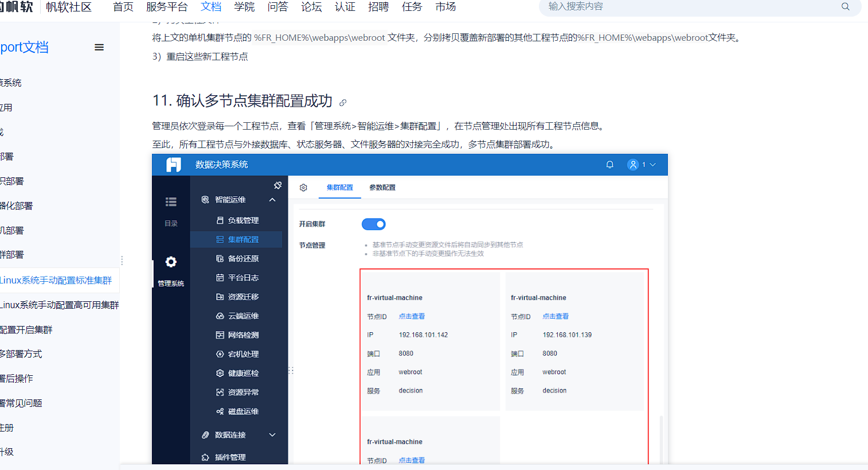Collapse the docs sidebar with hamburger icon
This screenshot has width=868, height=470.
click(x=99, y=48)
